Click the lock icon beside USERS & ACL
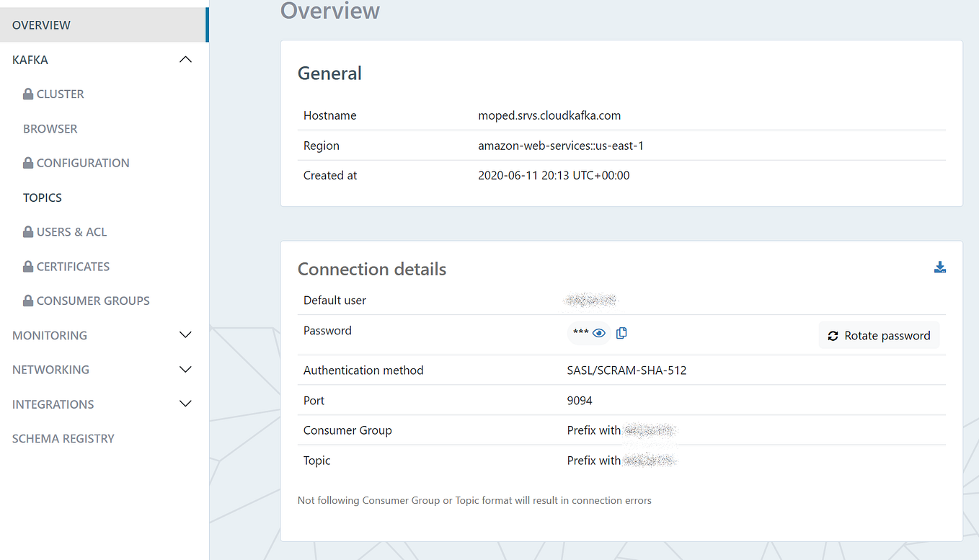 click(27, 231)
